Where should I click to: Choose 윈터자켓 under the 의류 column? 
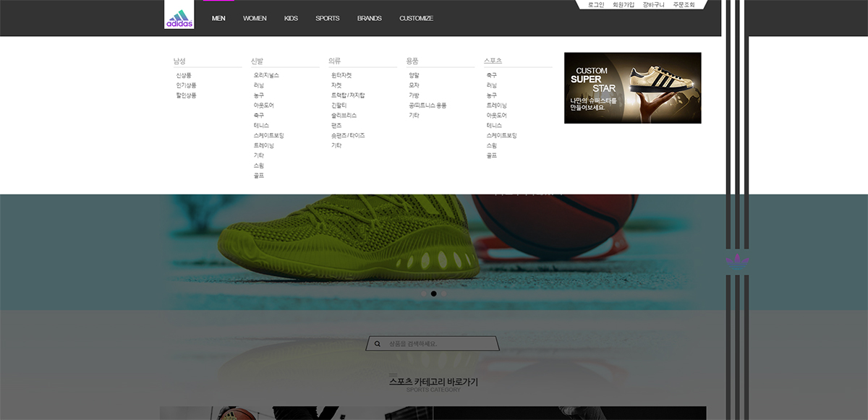click(341, 75)
